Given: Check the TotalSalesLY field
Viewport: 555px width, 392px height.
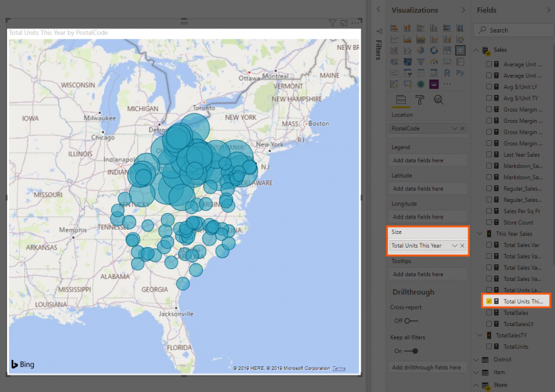Looking at the screenshot, I should coord(489,323).
